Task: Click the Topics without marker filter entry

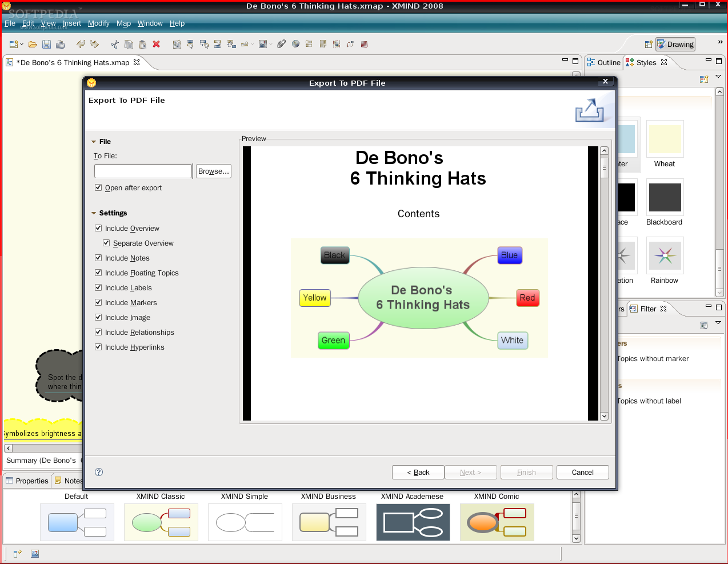Action: [653, 359]
